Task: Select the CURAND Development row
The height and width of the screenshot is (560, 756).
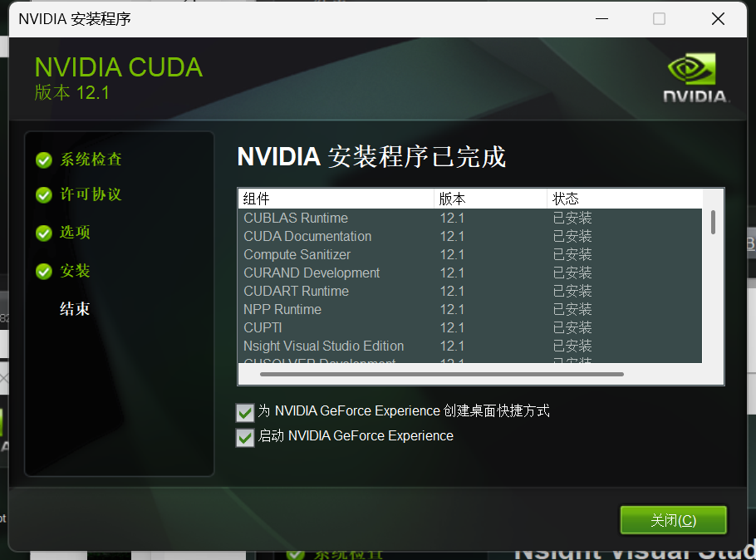Action: pos(470,273)
